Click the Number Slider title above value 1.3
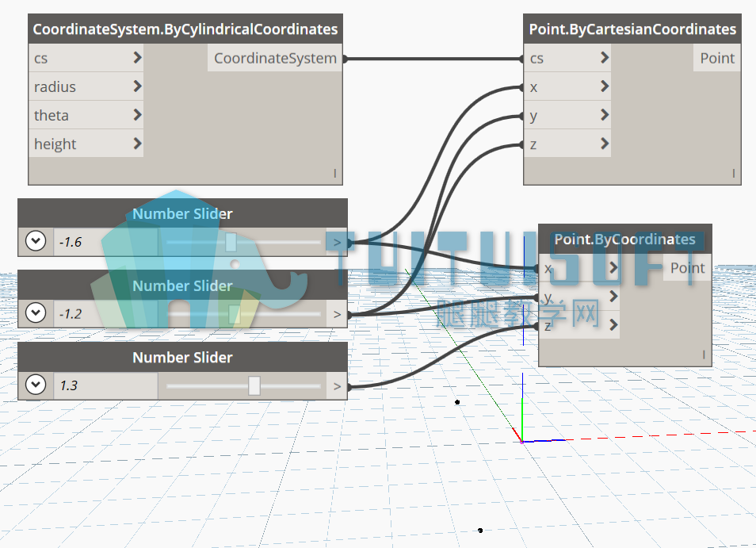 coord(182,358)
